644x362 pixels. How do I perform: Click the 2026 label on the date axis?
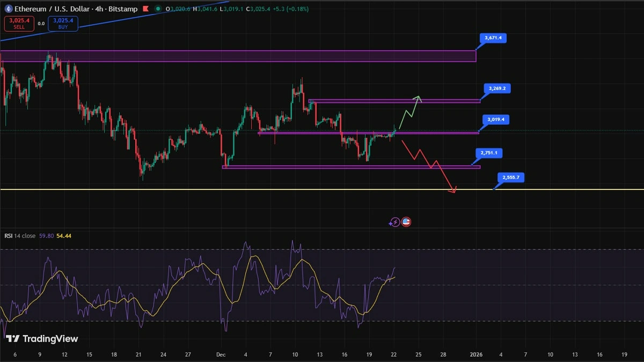coord(476,354)
